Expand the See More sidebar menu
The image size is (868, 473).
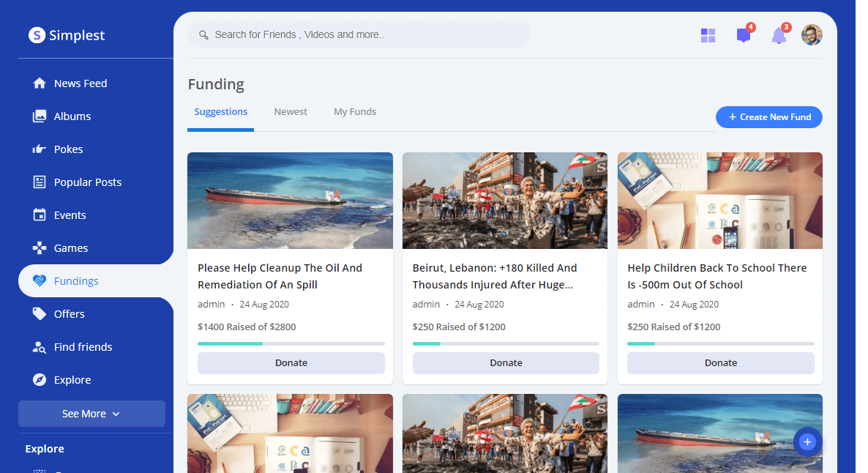pos(91,414)
